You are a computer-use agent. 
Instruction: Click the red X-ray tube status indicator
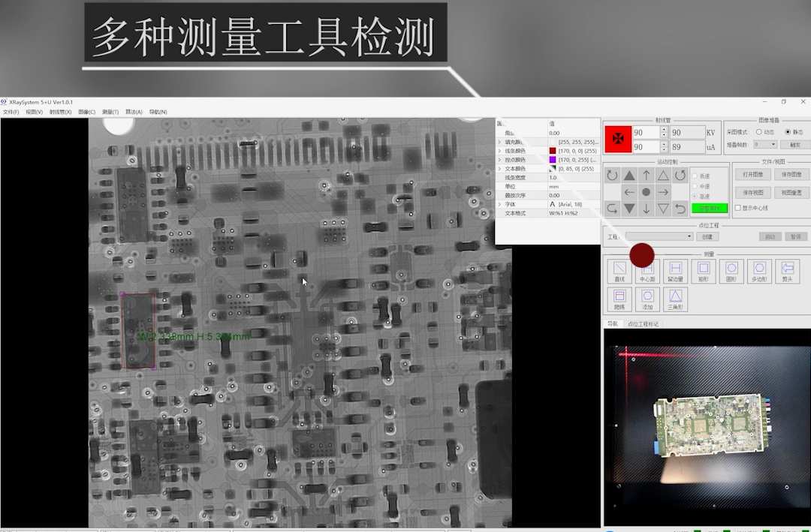pos(617,139)
